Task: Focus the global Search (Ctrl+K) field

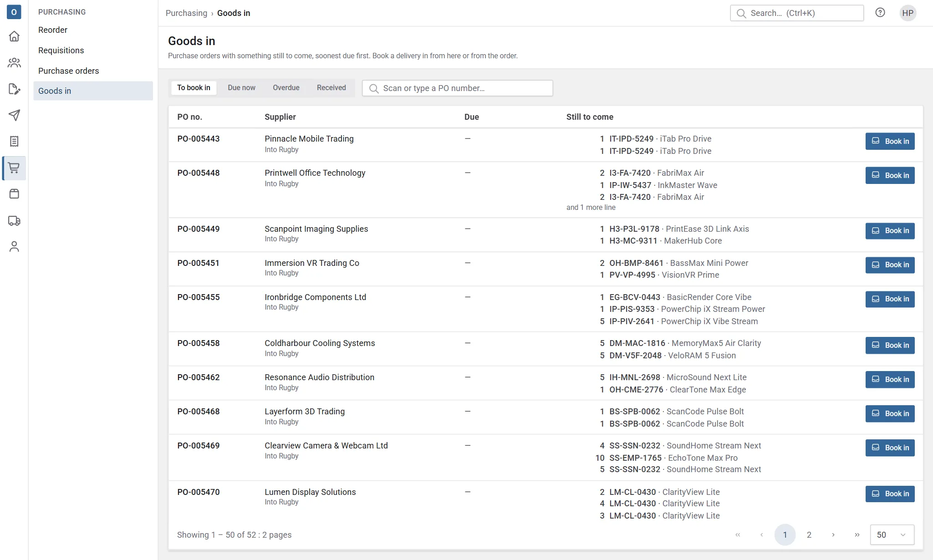Action: [796, 13]
